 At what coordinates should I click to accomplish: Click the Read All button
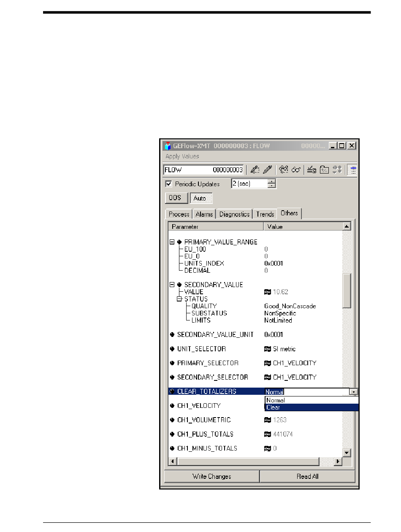(x=307, y=476)
